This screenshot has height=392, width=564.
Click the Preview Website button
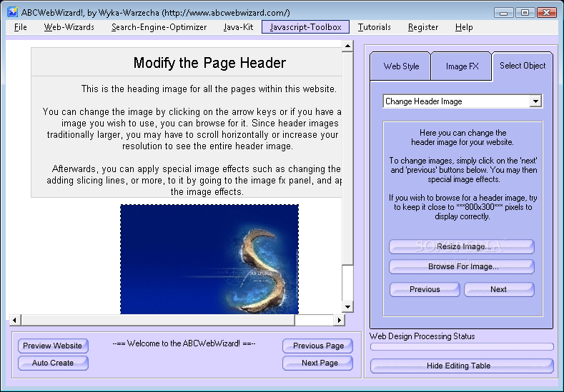(53, 346)
